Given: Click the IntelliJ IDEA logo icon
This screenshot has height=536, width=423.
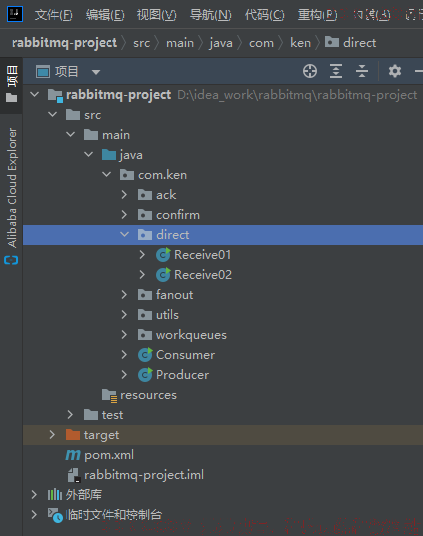Looking at the screenshot, I should tap(15, 14).
